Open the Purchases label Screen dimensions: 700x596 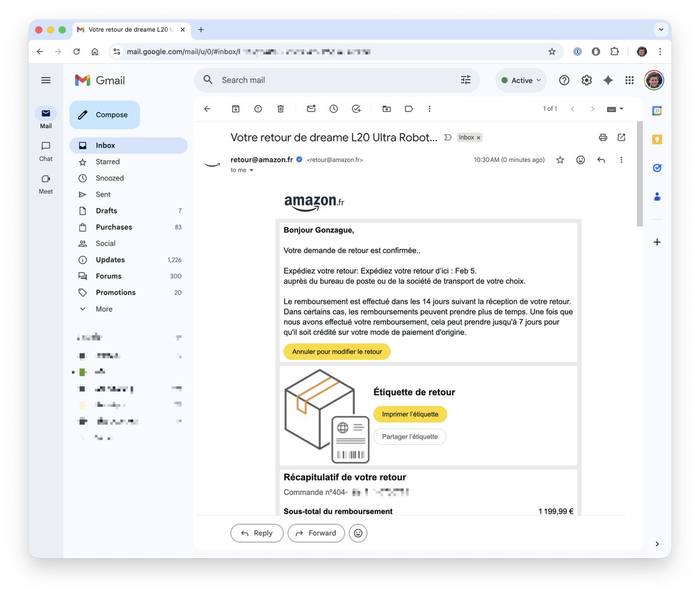[x=128, y=227]
